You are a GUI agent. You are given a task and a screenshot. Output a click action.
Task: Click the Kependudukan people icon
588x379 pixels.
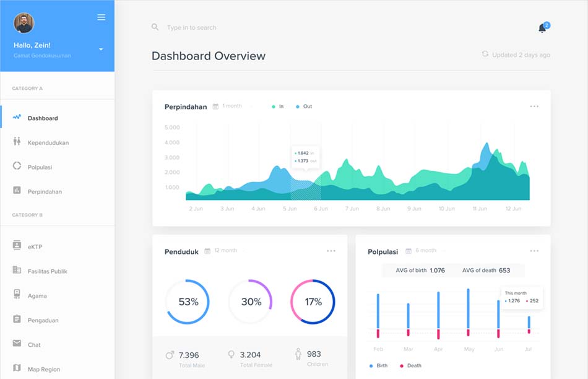tap(17, 142)
